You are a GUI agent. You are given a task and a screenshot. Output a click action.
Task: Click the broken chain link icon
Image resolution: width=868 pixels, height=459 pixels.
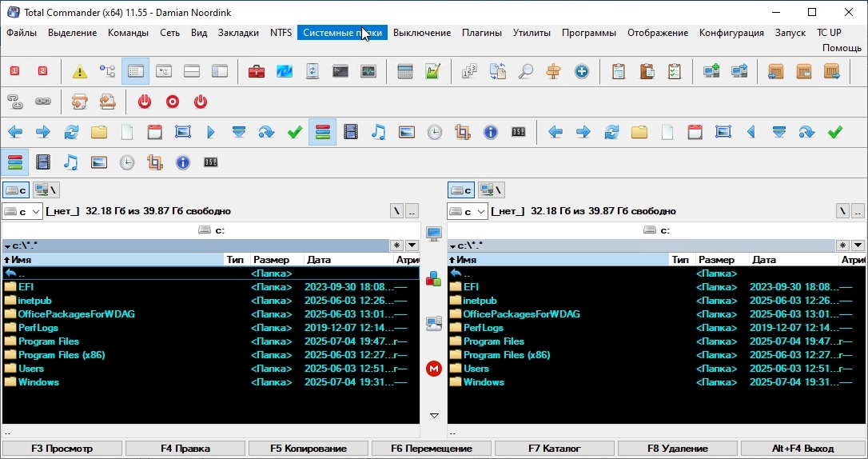tap(15, 102)
